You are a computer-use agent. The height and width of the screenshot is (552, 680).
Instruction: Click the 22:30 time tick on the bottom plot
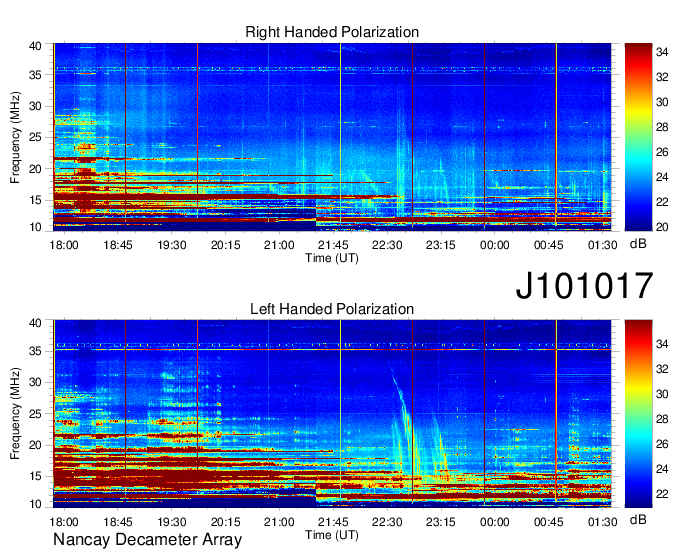pyautogui.click(x=387, y=522)
